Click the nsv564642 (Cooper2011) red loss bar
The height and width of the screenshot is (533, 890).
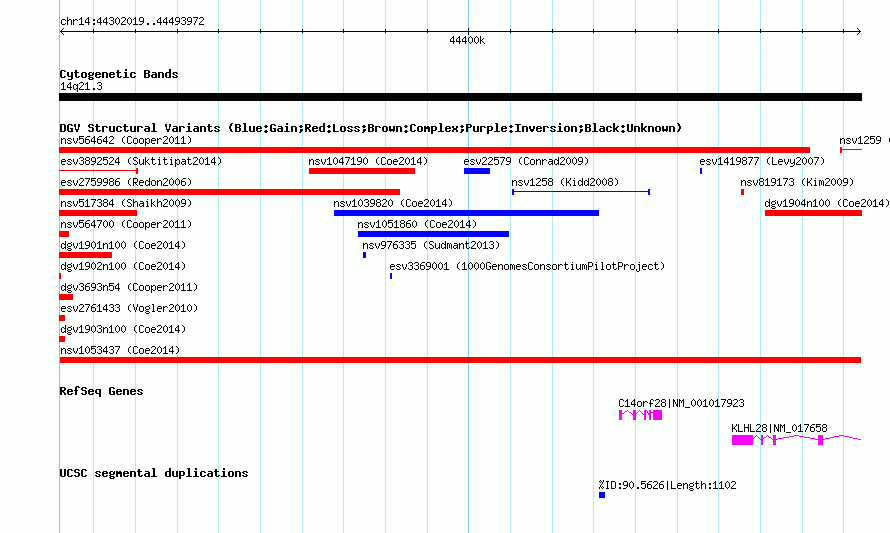tap(434, 150)
